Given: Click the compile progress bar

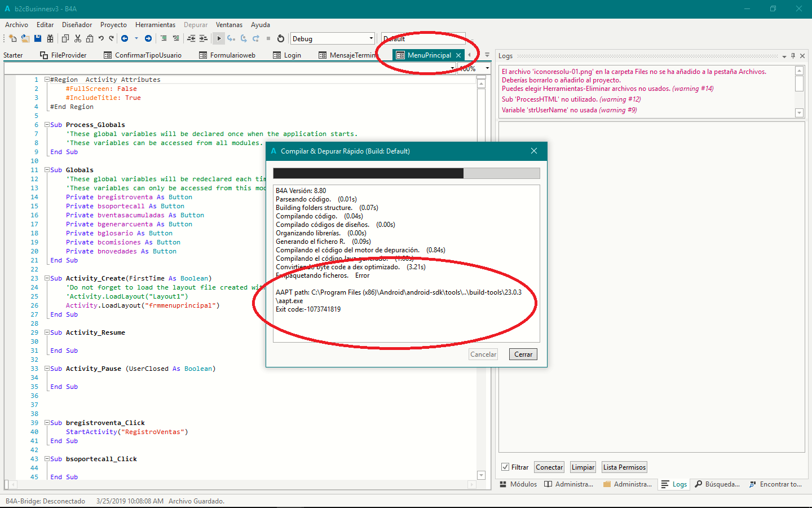Looking at the screenshot, I should pyautogui.click(x=406, y=173).
